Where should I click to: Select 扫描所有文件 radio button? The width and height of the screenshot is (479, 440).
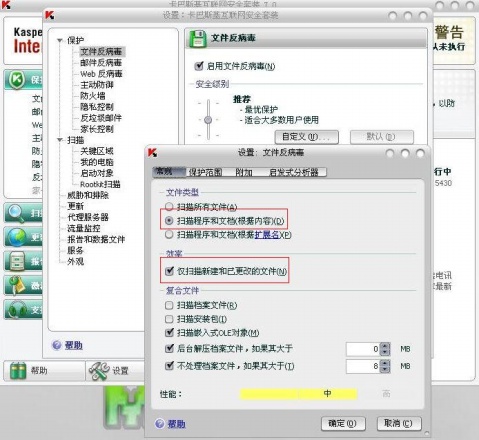pyautogui.click(x=169, y=207)
